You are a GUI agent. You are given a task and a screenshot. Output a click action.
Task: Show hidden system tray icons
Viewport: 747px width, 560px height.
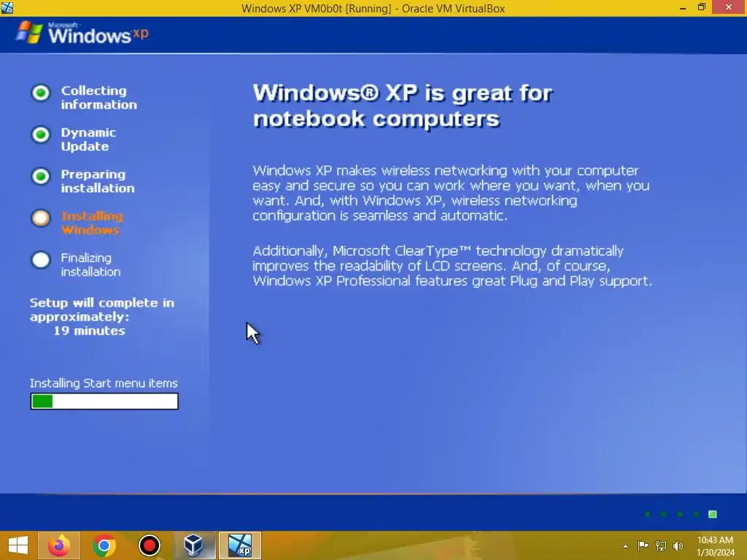pos(625,546)
